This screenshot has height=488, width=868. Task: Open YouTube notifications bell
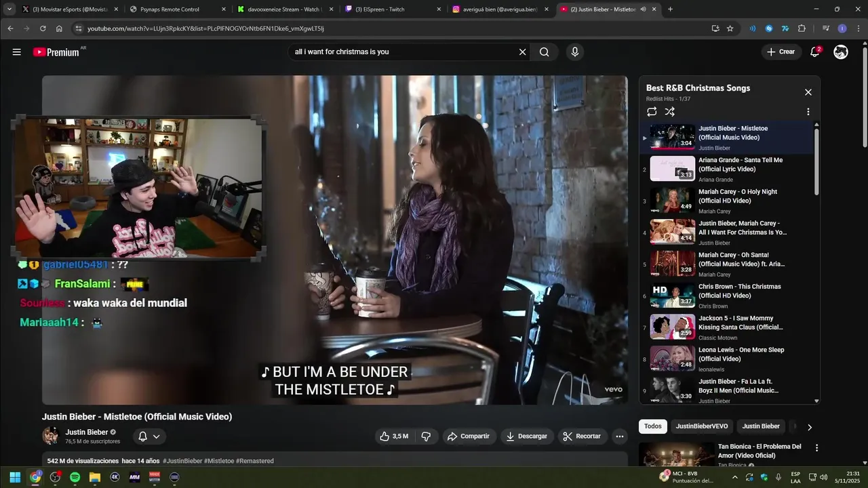815,52
